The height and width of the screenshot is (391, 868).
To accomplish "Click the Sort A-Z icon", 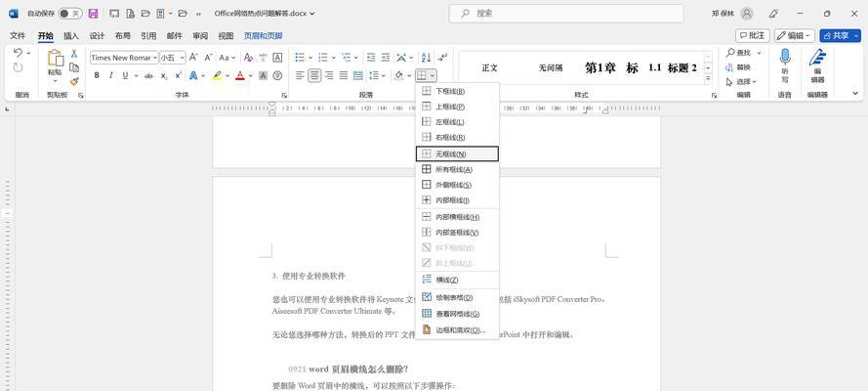I will pos(427,57).
